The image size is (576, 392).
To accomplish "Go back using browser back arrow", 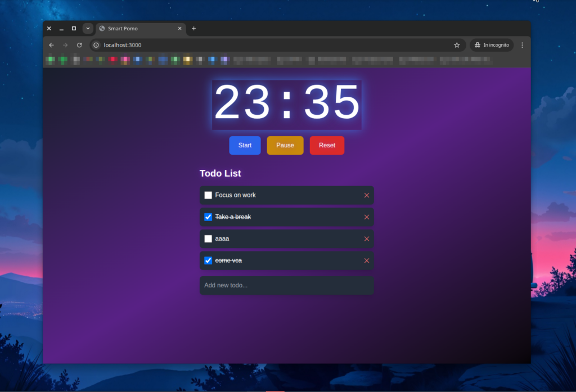I will 51,45.
